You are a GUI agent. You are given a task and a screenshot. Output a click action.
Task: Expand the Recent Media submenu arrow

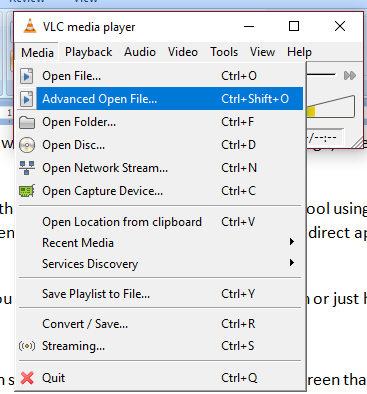click(292, 242)
